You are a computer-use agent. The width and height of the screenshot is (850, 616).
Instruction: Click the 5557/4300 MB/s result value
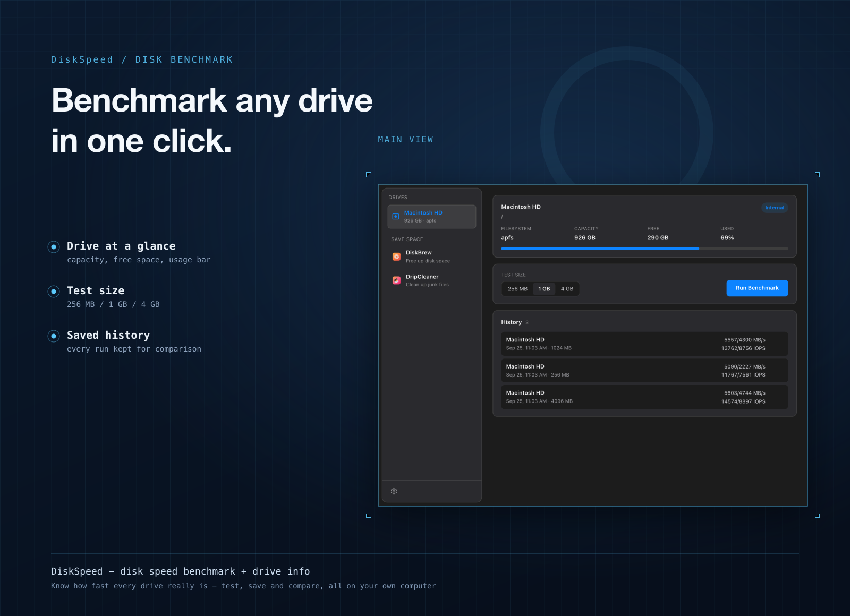[x=745, y=340]
